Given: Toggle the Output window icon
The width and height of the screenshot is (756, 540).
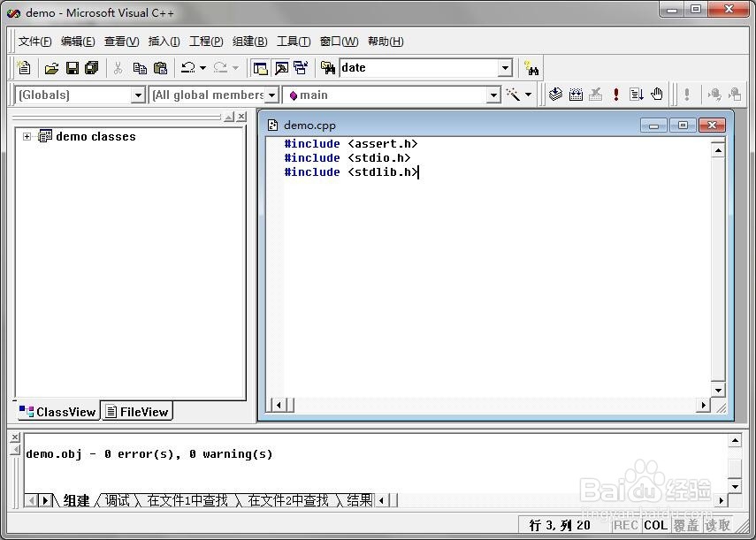Looking at the screenshot, I should (281, 68).
